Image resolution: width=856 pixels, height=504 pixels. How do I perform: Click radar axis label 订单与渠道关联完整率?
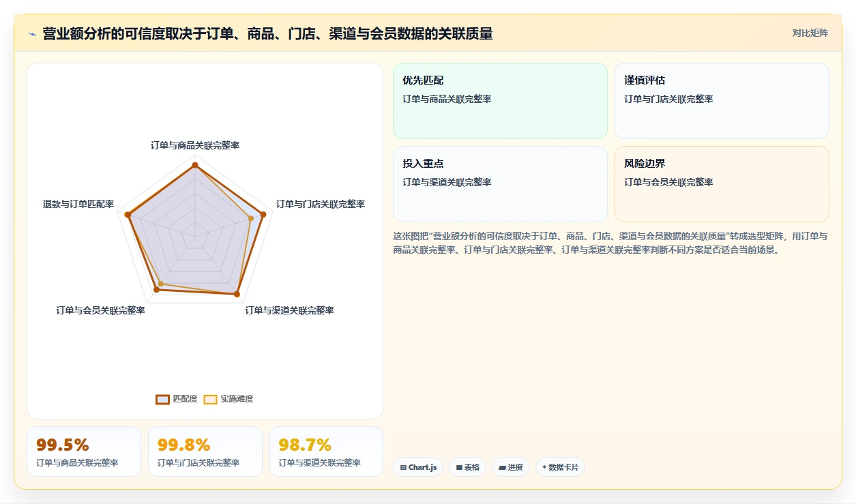[x=290, y=310]
